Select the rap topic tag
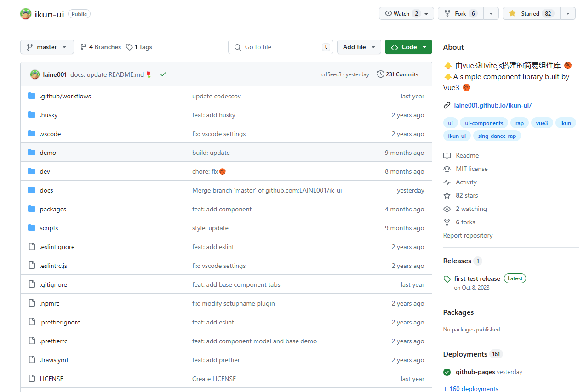584x392 pixels. click(520, 123)
